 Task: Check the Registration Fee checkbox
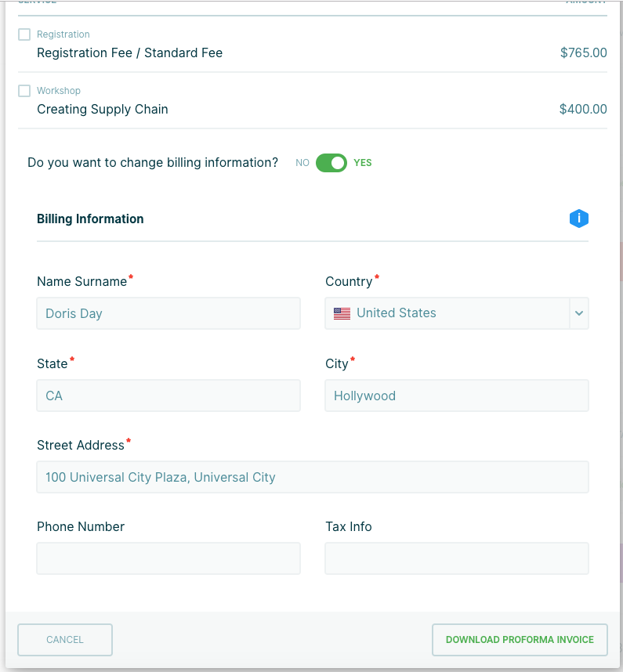point(24,34)
